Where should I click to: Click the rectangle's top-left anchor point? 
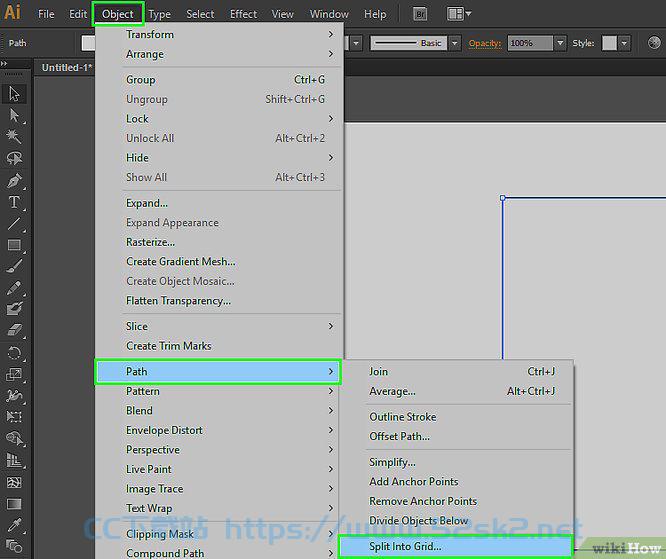click(x=502, y=198)
